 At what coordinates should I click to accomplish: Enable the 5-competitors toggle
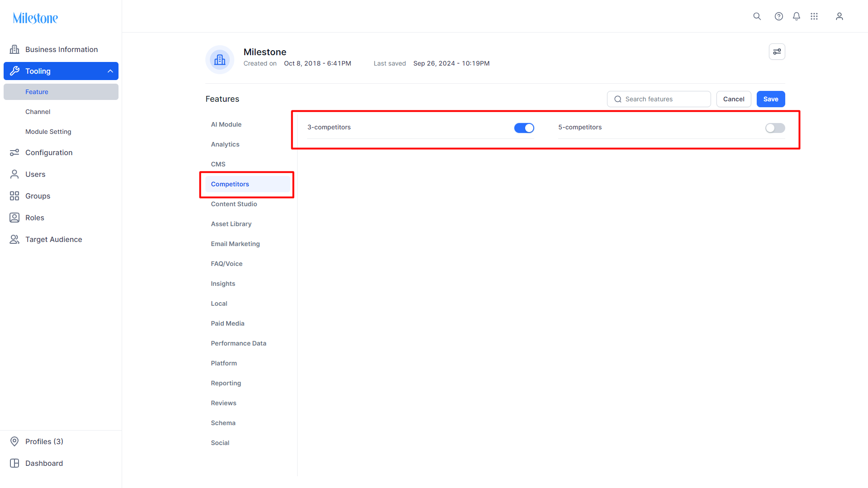[x=775, y=128]
